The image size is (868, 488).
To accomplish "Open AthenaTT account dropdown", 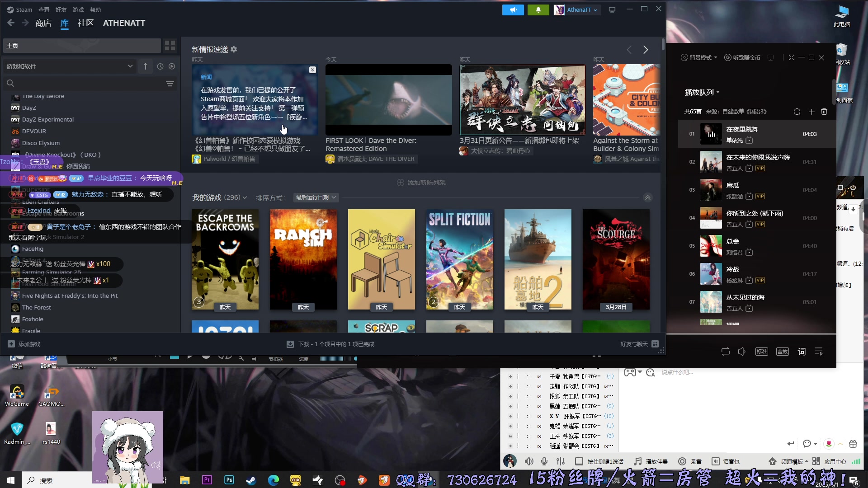I will pyautogui.click(x=577, y=9).
